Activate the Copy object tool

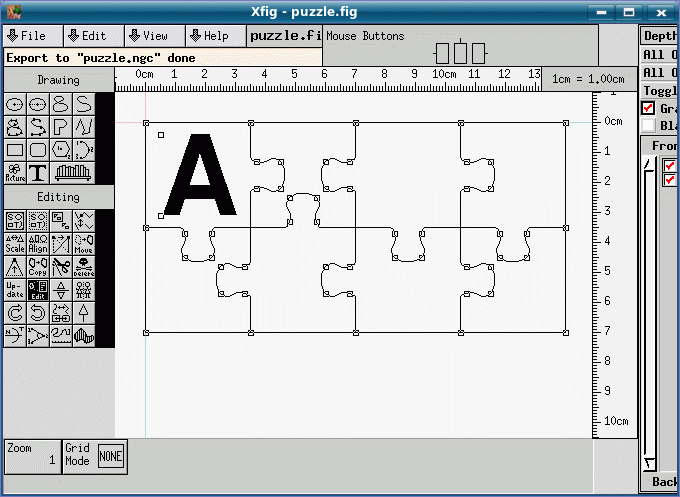click(38, 267)
